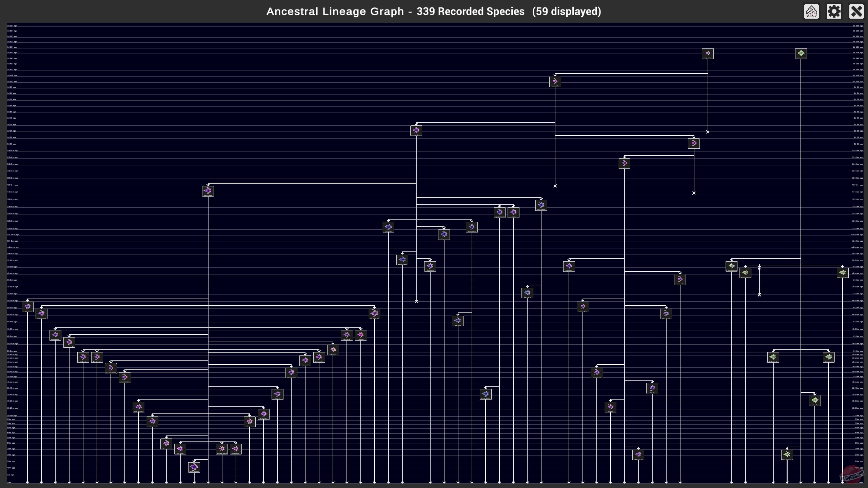Click the extinction X ending the central trunk line
Viewport: 868px width, 488px height.
(x=416, y=301)
